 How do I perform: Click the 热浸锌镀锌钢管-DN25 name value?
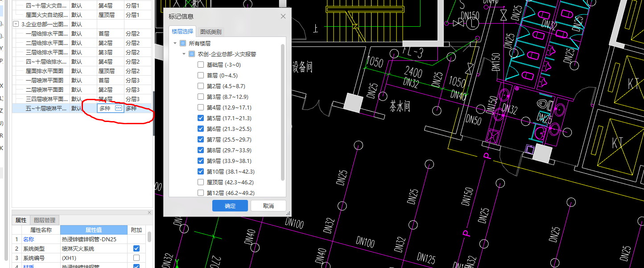pyautogui.click(x=94, y=239)
